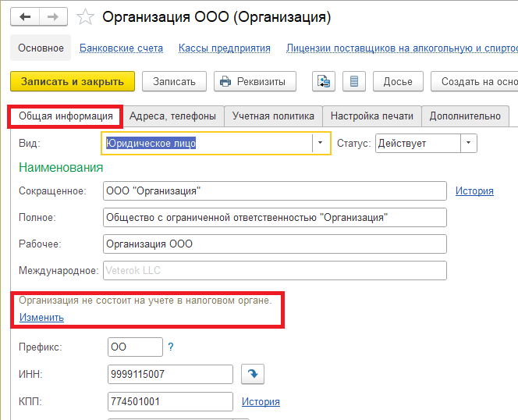Screen dimensions: 518x420
Task: Expand the Вид dropdown arrow
Action: (320, 143)
